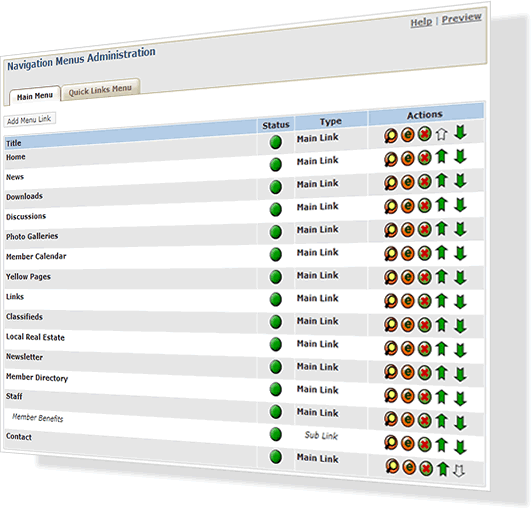Delete the Local Real Estate link
Image resolution: width=532 pixels, height=510 pixels.
coord(424,349)
